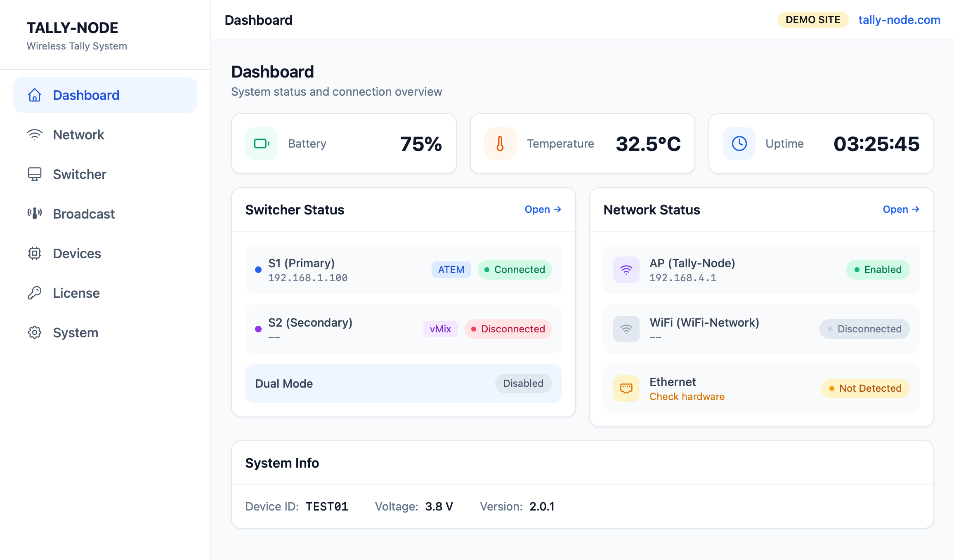Click the gray WiFi-Network icon
Screen dimensions: 954x560
pos(626,329)
